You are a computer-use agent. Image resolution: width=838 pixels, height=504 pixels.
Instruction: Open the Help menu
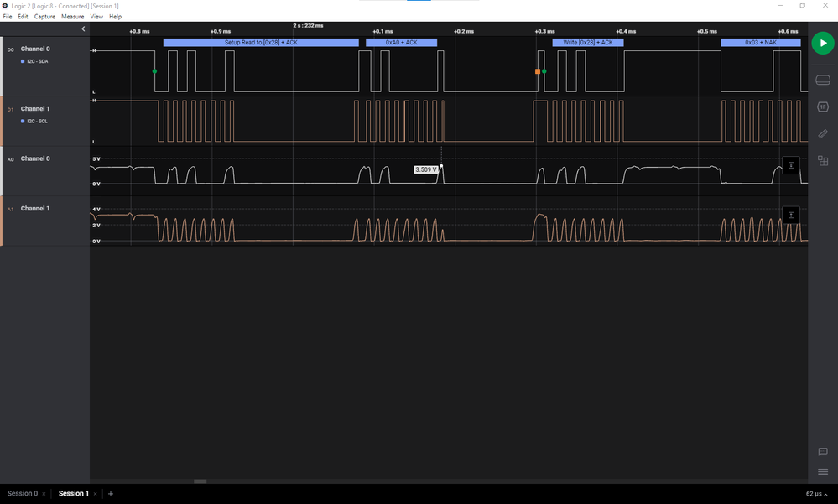click(116, 17)
